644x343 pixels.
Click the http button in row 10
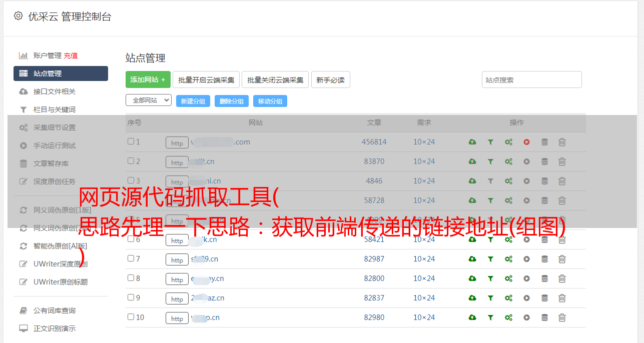click(x=177, y=318)
